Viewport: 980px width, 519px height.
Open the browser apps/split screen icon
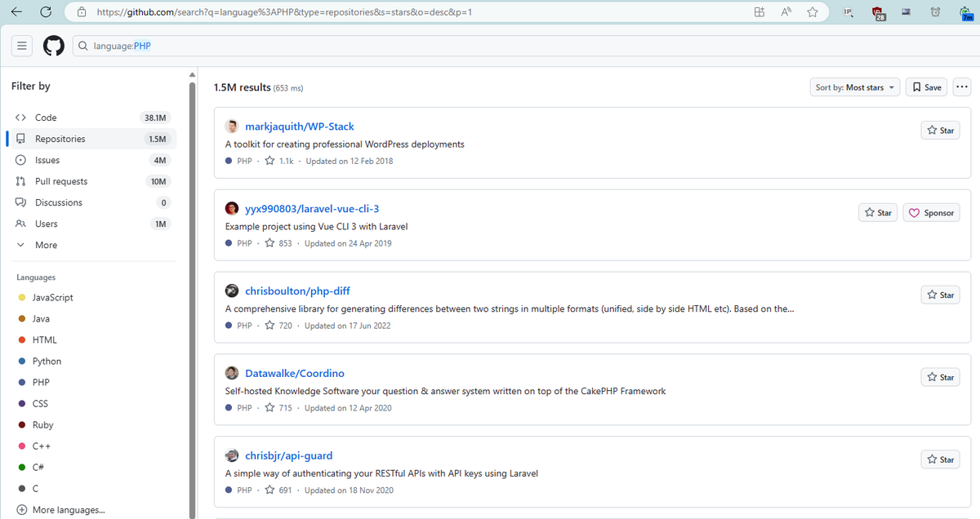[759, 12]
